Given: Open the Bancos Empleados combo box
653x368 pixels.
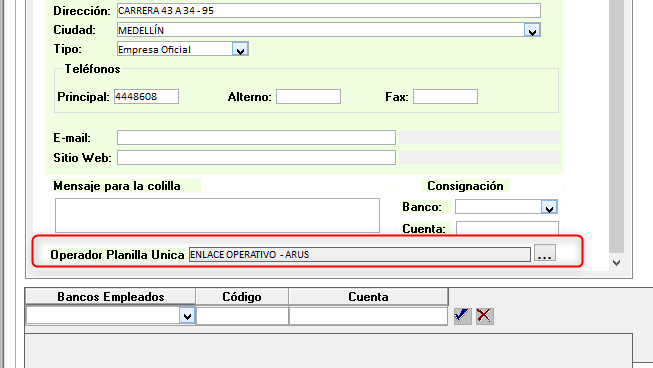Looking at the screenshot, I should tap(110, 316).
